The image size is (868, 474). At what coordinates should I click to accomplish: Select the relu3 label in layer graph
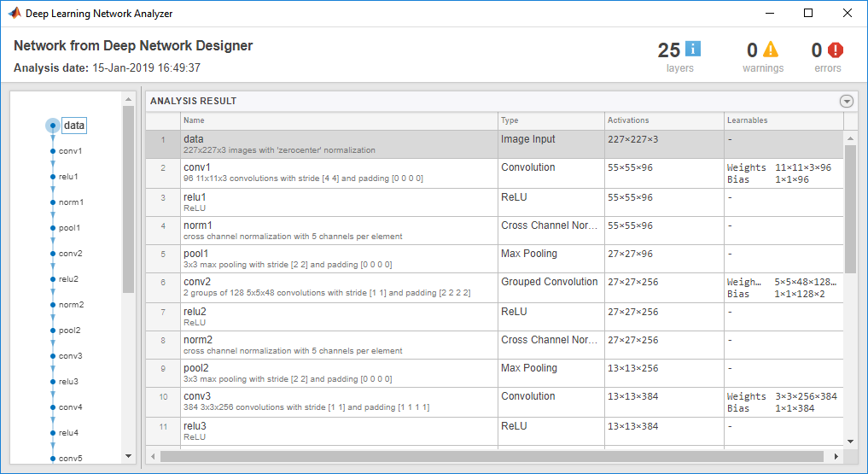point(69,382)
